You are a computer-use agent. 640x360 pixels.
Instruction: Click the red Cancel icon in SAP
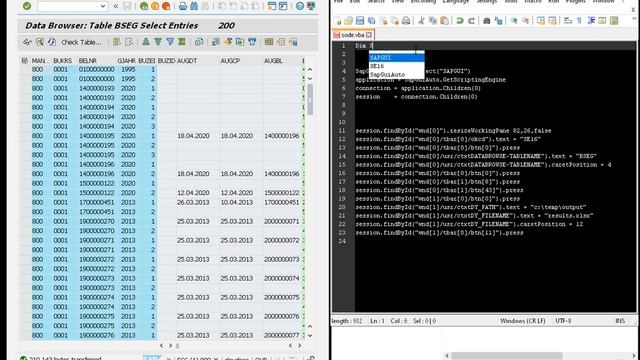pyautogui.click(x=166, y=6)
